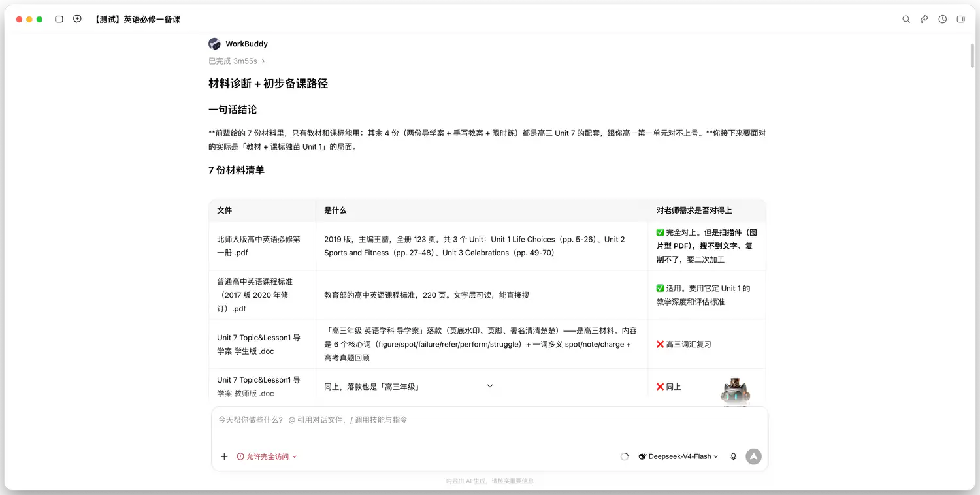Viewport: 980px width, 495px height.
Task: Click cell 普通高中英语课程标准 pdf
Action: coord(262,295)
